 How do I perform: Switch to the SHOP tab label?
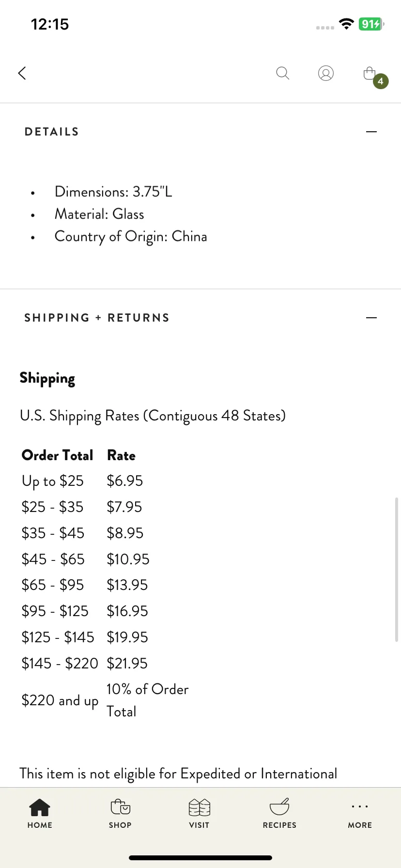click(x=120, y=825)
